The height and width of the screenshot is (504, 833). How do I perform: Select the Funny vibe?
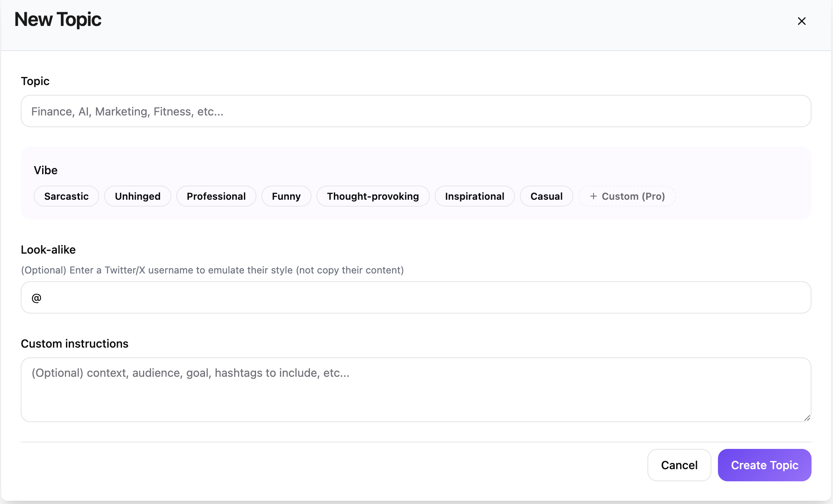[286, 196]
